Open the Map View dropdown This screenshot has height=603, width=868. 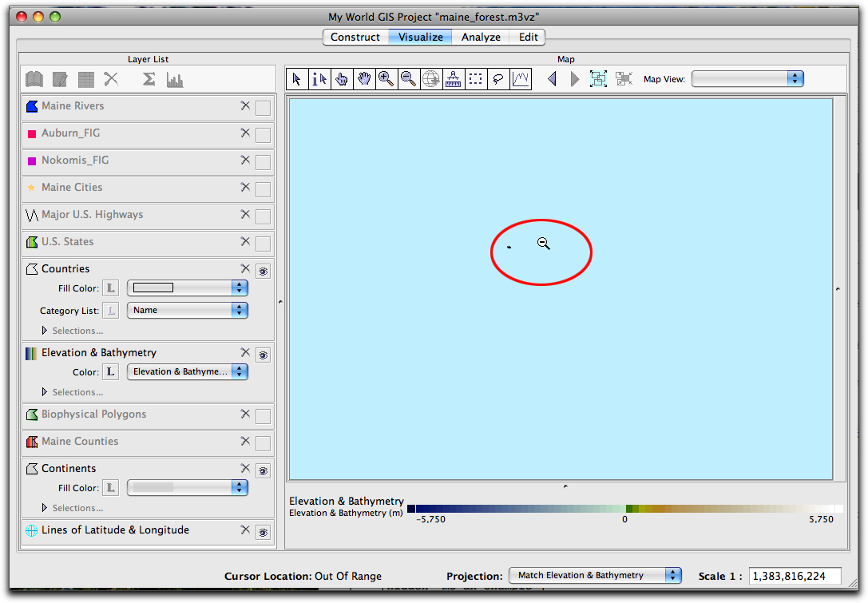pos(747,78)
